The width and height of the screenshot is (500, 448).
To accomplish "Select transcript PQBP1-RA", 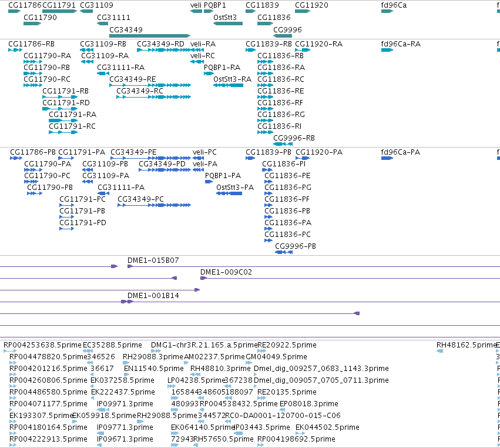I will 222,68.
